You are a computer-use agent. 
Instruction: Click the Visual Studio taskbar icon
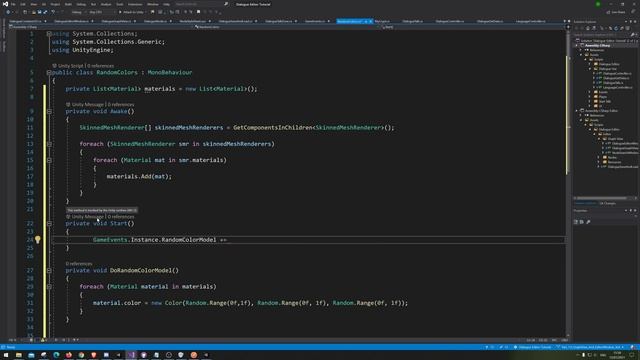131,355
